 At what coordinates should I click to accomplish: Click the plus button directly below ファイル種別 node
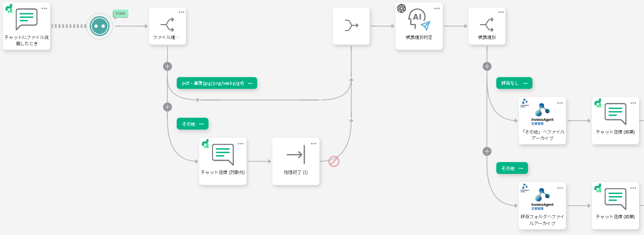(x=167, y=66)
